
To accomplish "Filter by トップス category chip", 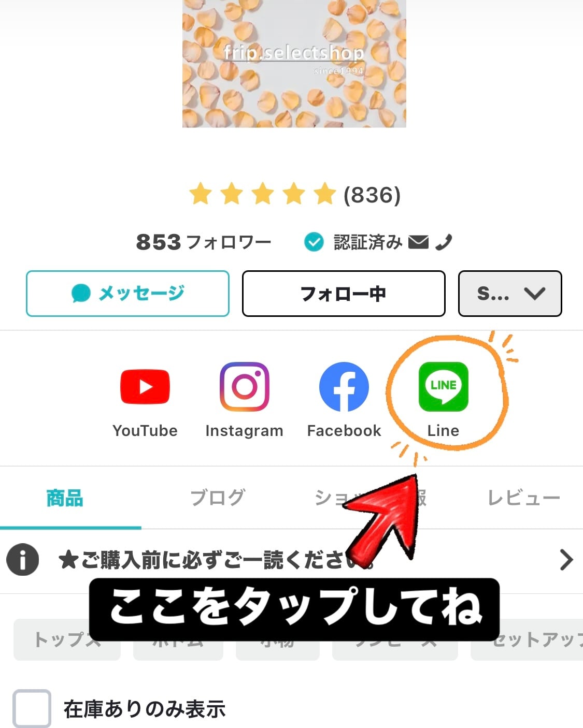I will pos(67,639).
